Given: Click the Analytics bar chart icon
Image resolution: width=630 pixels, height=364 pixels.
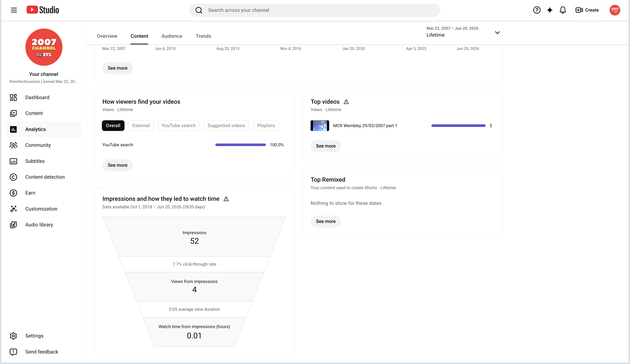Looking at the screenshot, I should click(x=13, y=129).
